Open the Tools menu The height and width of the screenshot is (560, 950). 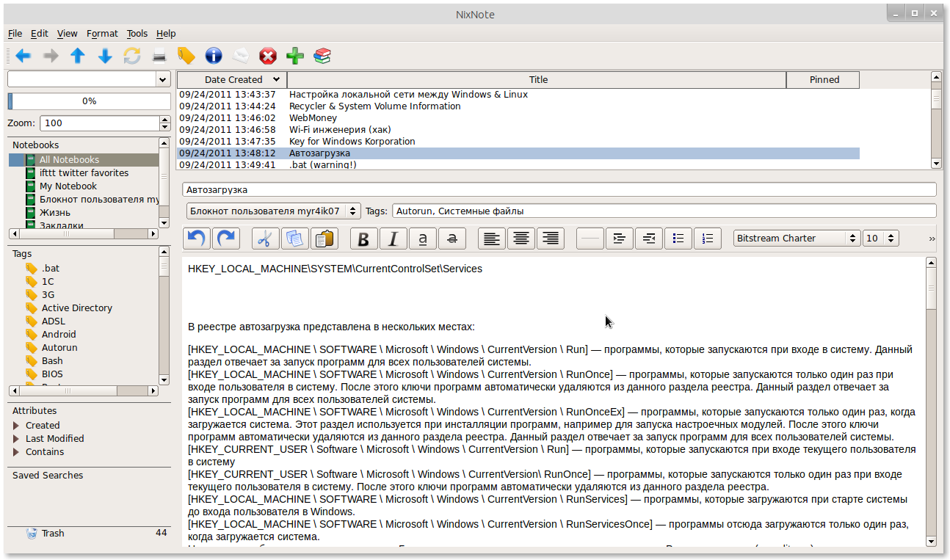coord(137,33)
